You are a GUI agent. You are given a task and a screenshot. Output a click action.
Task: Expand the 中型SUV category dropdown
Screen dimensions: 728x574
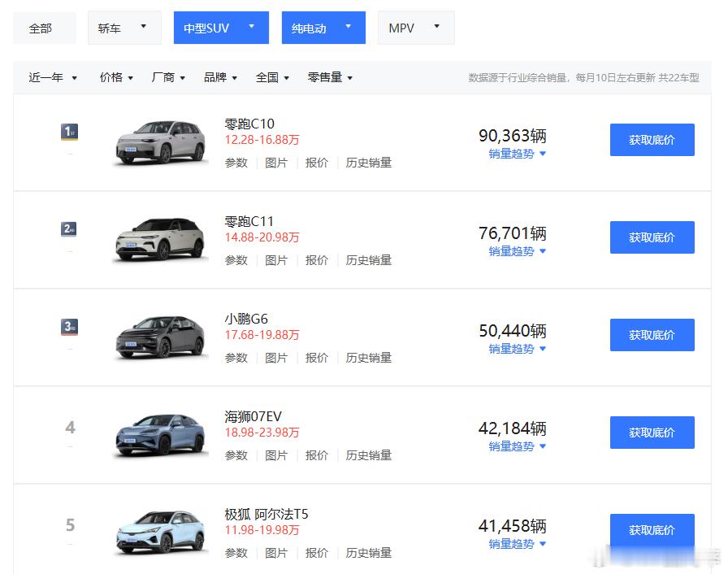pyautogui.click(x=220, y=28)
